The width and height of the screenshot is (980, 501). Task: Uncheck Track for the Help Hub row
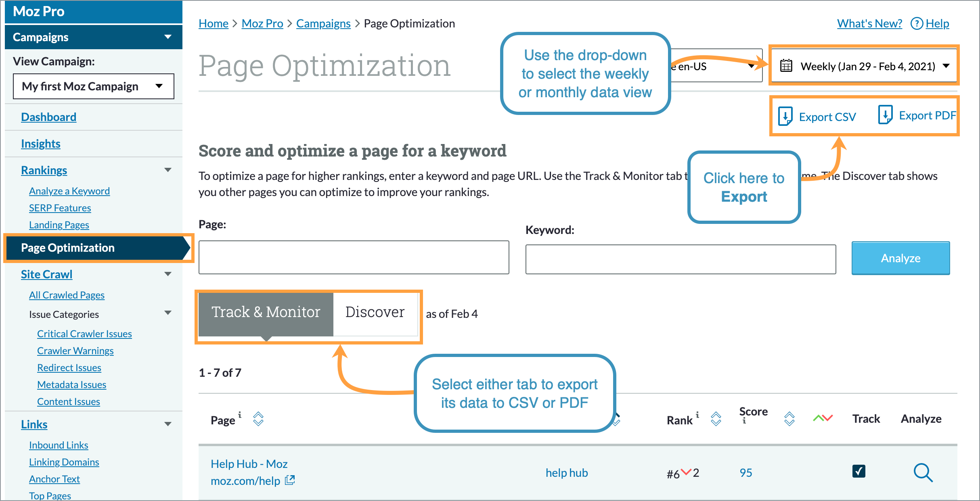[x=859, y=471]
